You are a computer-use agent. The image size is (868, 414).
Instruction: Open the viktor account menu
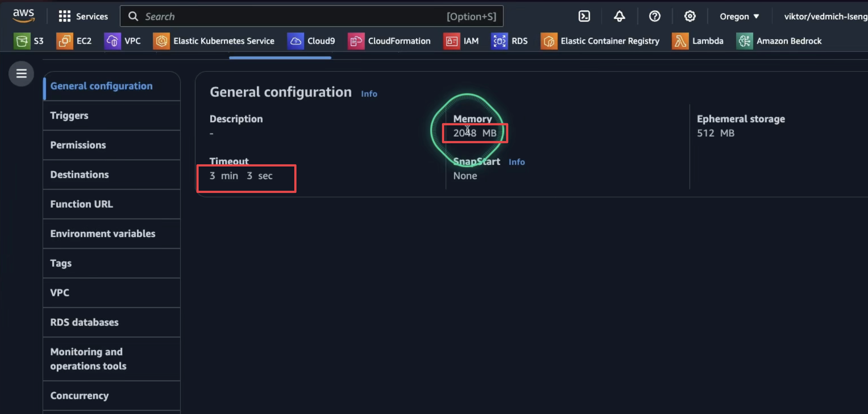pos(825,17)
